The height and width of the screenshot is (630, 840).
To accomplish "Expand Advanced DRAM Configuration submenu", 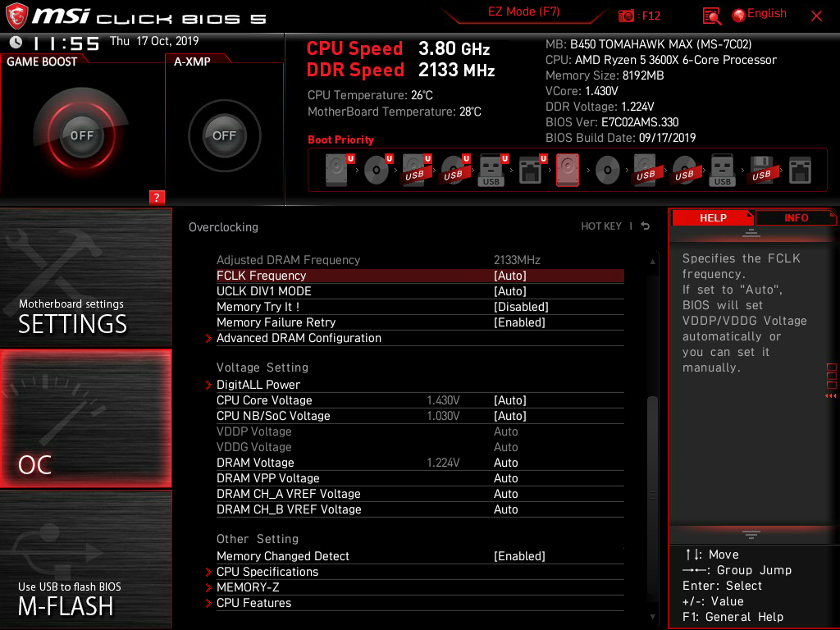I will coord(420,338).
